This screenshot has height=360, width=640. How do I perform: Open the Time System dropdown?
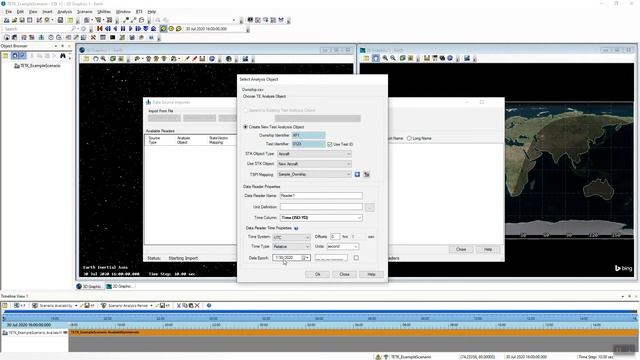[x=291, y=237]
